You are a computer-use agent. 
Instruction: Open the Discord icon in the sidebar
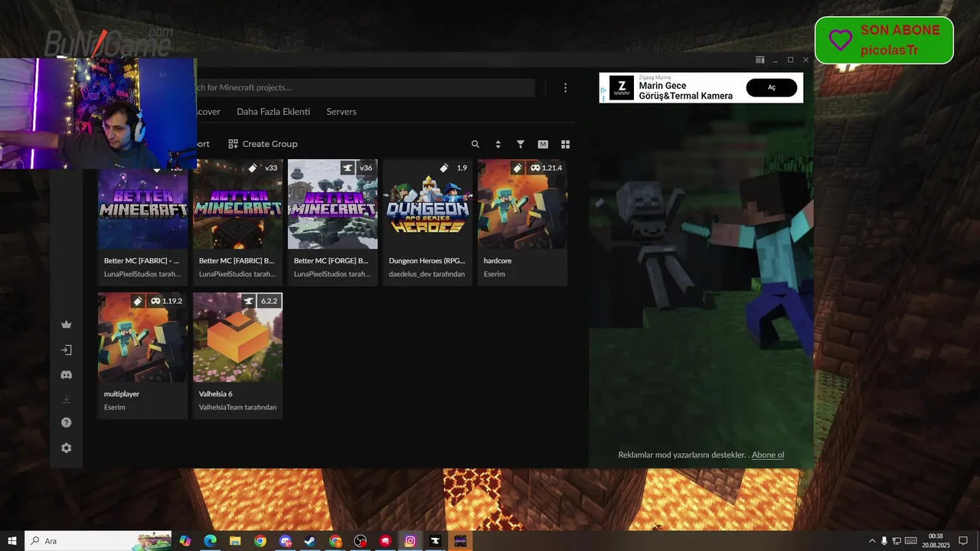click(x=67, y=375)
